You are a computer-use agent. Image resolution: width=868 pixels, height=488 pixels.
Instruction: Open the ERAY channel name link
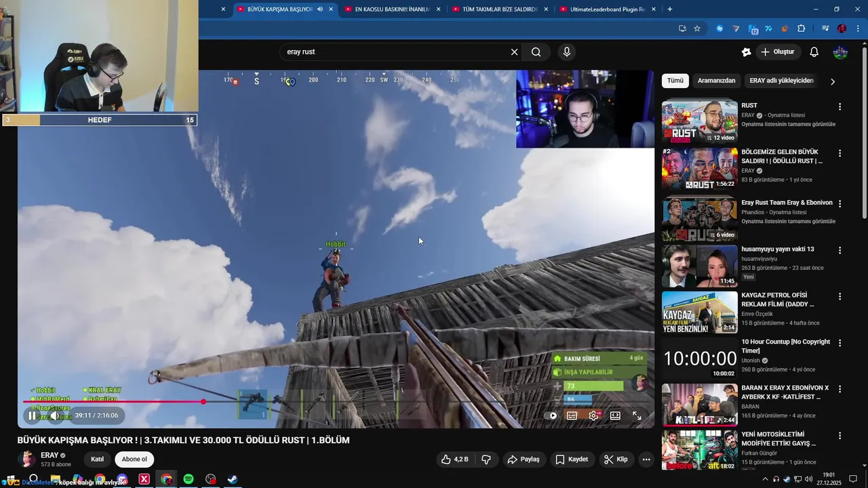[x=50, y=455]
